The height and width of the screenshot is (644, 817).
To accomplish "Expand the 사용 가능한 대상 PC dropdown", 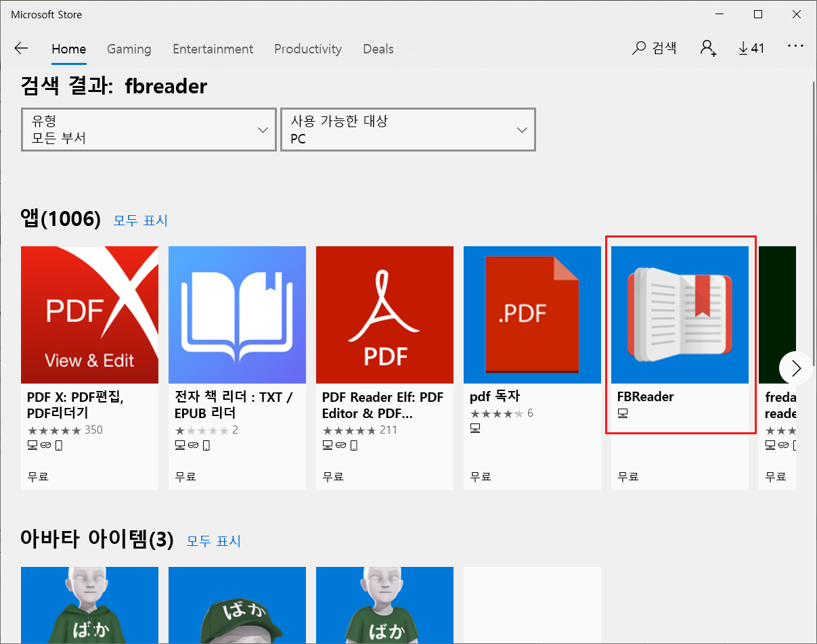I will (408, 129).
